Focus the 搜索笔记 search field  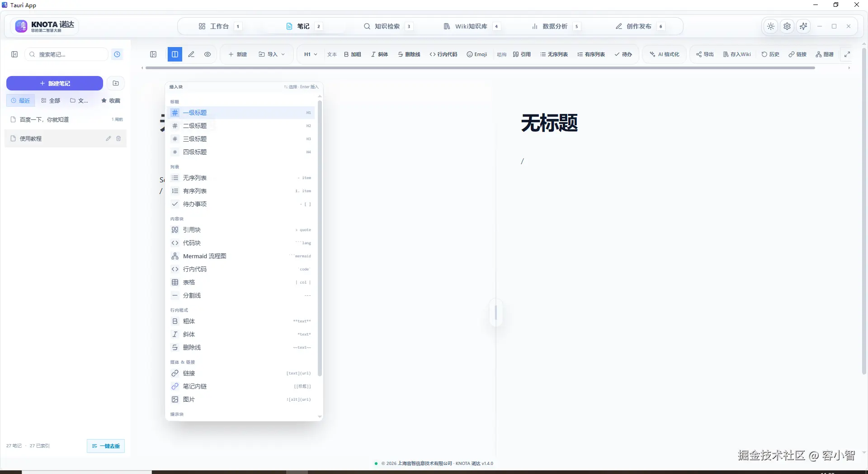click(x=66, y=54)
